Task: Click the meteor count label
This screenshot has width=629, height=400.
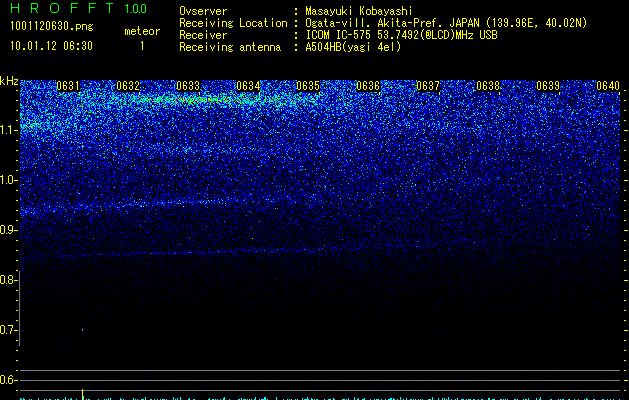Action: point(142,31)
